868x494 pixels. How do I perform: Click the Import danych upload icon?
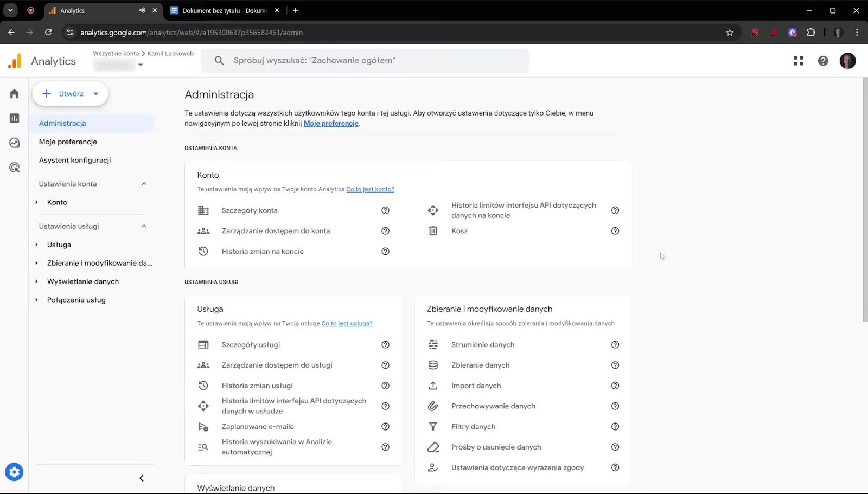[x=433, y=386]
